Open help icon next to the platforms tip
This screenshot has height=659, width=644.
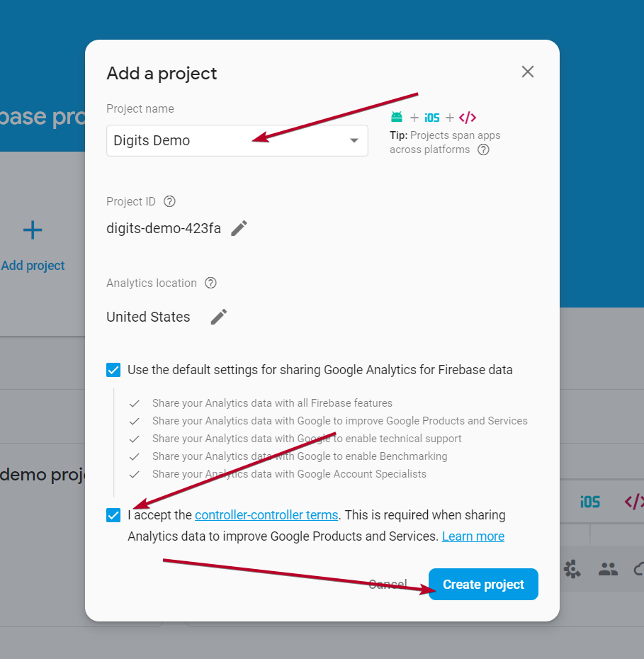point(483,150)
